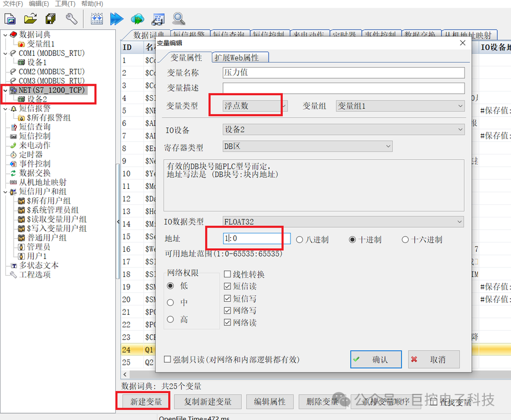This screenshot has height=420, width=511.
Task: Open the IO设备 dropdown
Action: [x=343, y=130]
